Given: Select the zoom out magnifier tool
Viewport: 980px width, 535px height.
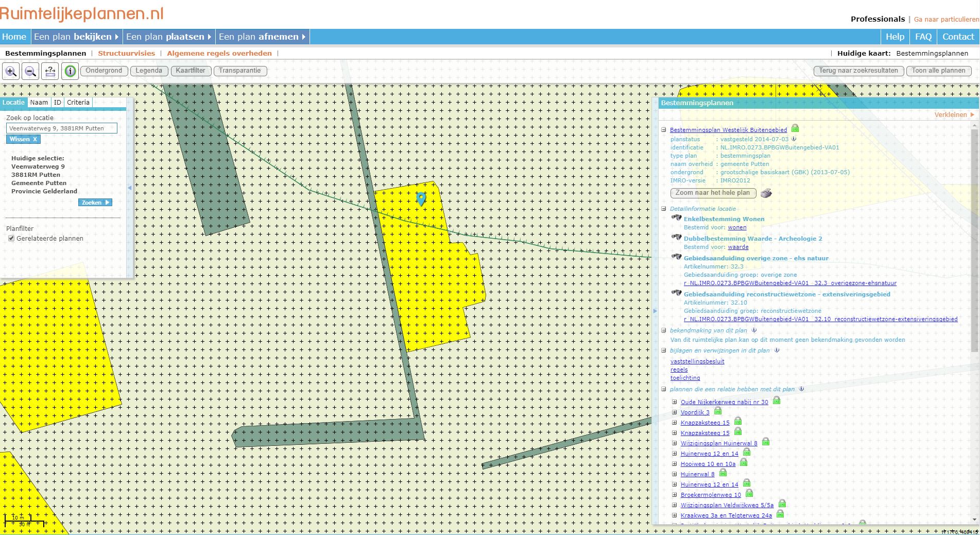Looking at the screenshot, I should coord(30,71).
